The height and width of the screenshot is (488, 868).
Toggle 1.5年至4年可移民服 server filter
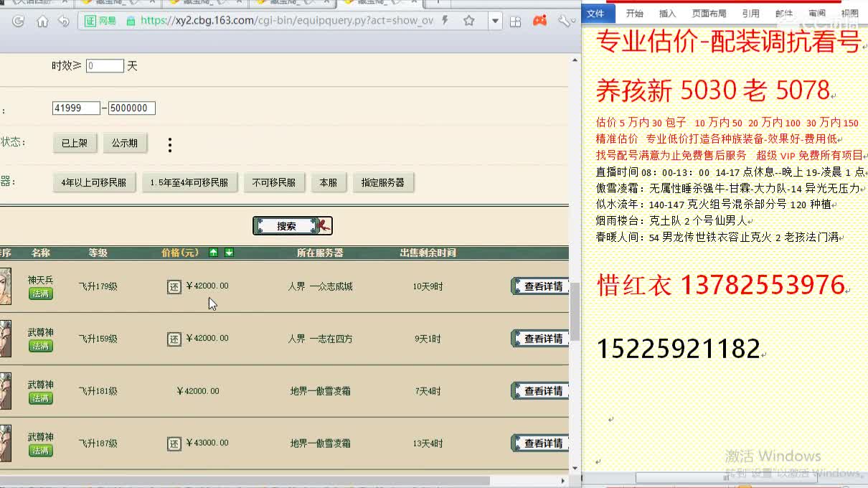click(189, 182)
